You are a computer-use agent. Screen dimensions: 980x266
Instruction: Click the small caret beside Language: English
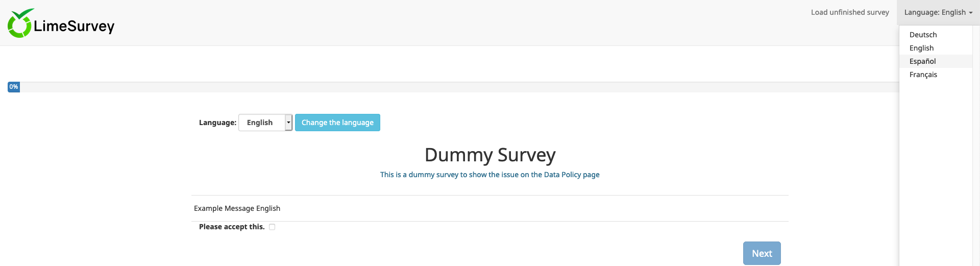pyautogui.click(x=971, y=13)
